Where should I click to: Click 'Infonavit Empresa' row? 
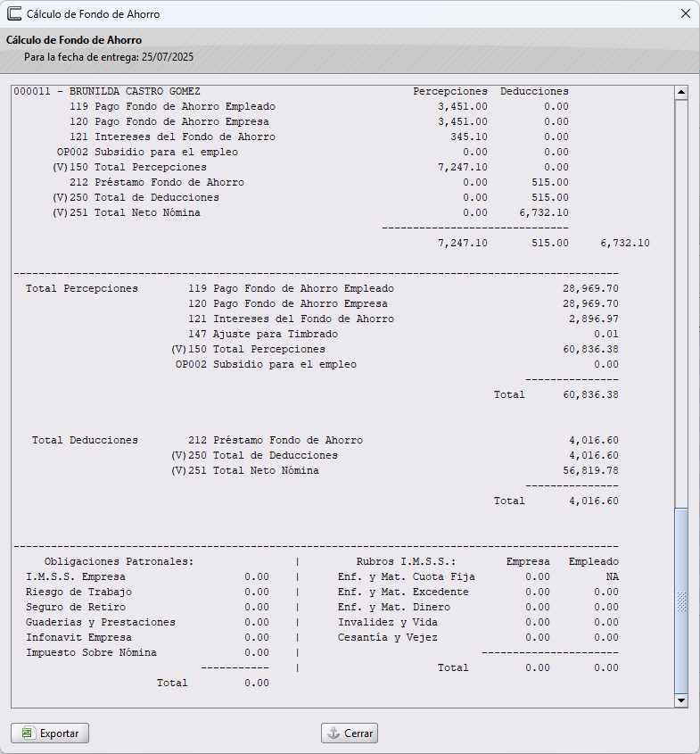pos(147,637)
